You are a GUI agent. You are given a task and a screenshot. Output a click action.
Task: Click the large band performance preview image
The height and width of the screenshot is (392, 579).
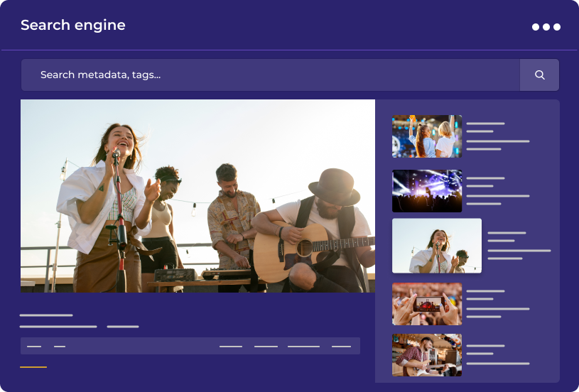tap(197, 195)
